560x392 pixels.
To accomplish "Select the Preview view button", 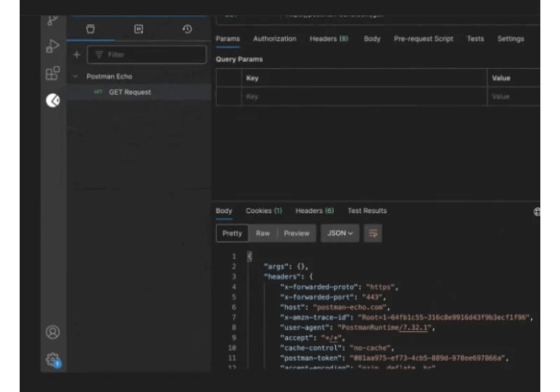I will click(296, 233).
